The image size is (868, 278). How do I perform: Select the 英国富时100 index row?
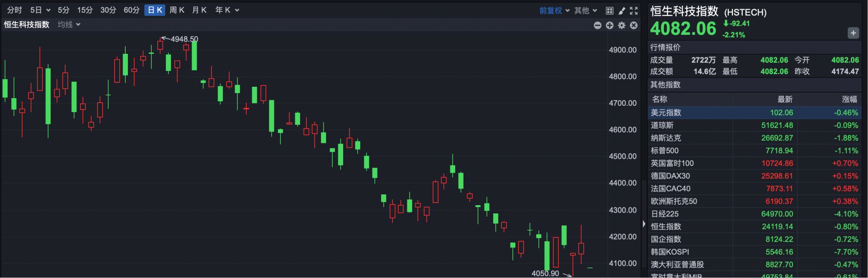pyautogui.click(x=754, y=163)
